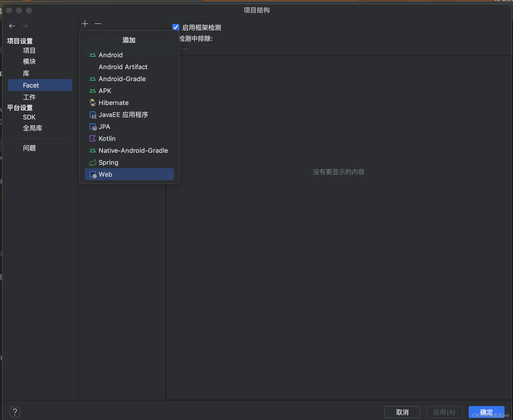
Task: Click the JPA database icon
Action: (x=93, y=127)
